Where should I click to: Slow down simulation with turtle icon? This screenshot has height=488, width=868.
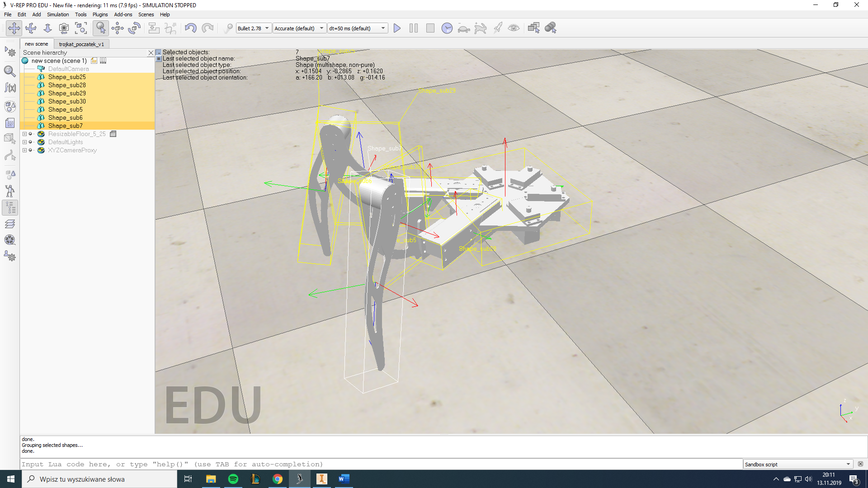point(464,28)
